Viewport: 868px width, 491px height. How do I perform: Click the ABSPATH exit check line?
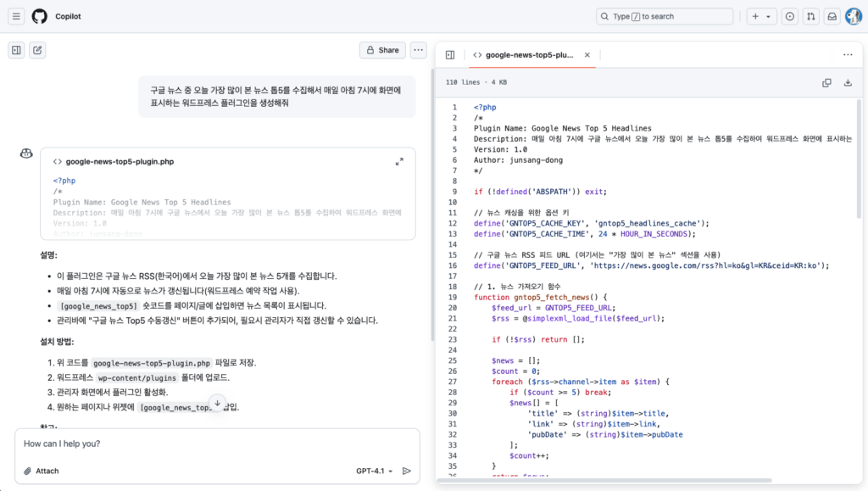tap(540, 192)
